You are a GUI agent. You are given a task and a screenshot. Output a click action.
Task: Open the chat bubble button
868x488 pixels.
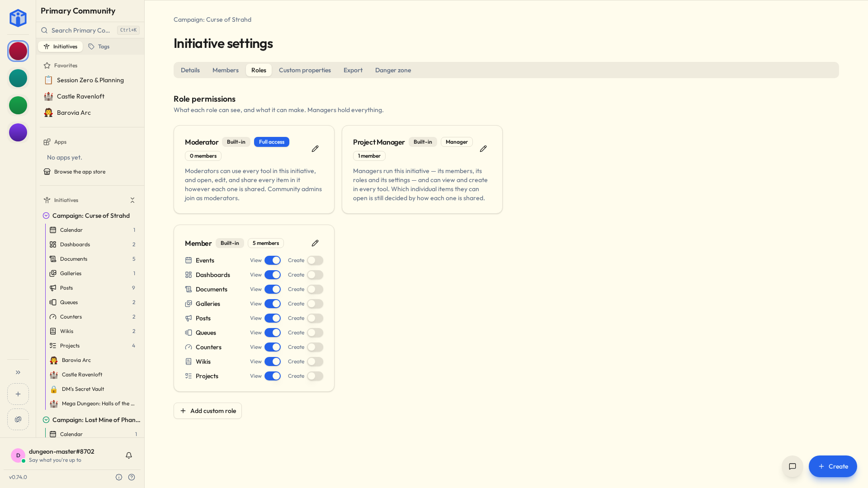pyautogui.click(x=793, y=466)
